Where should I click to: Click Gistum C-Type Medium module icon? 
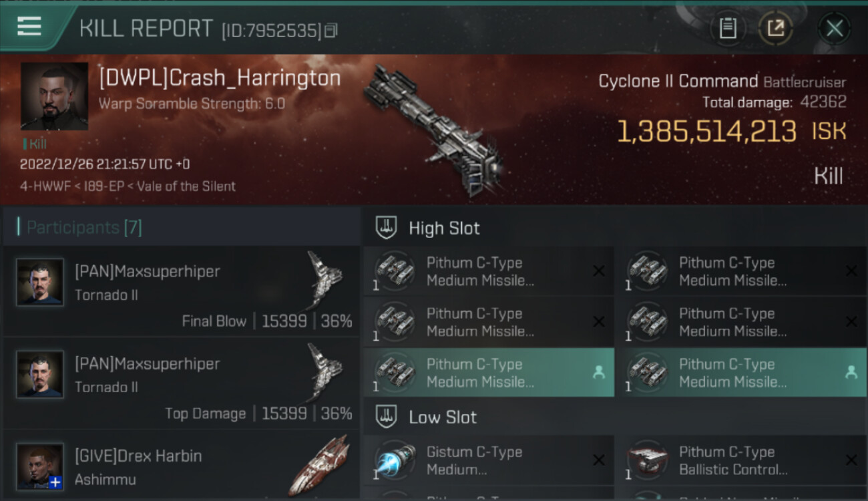pos(394,460)
